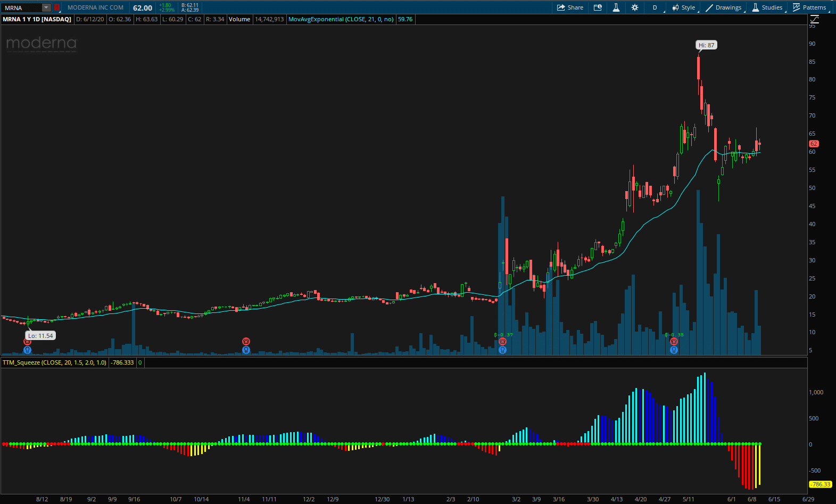The width and height of the screenshot is (836, 504).
Task: Click the +1.80 +2.99% change value
Action: (167, 7)
